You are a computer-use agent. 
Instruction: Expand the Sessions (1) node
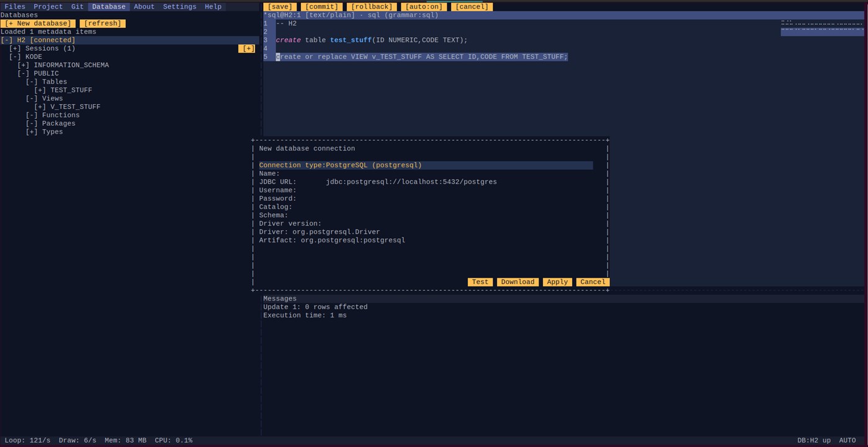click(15, 48)
